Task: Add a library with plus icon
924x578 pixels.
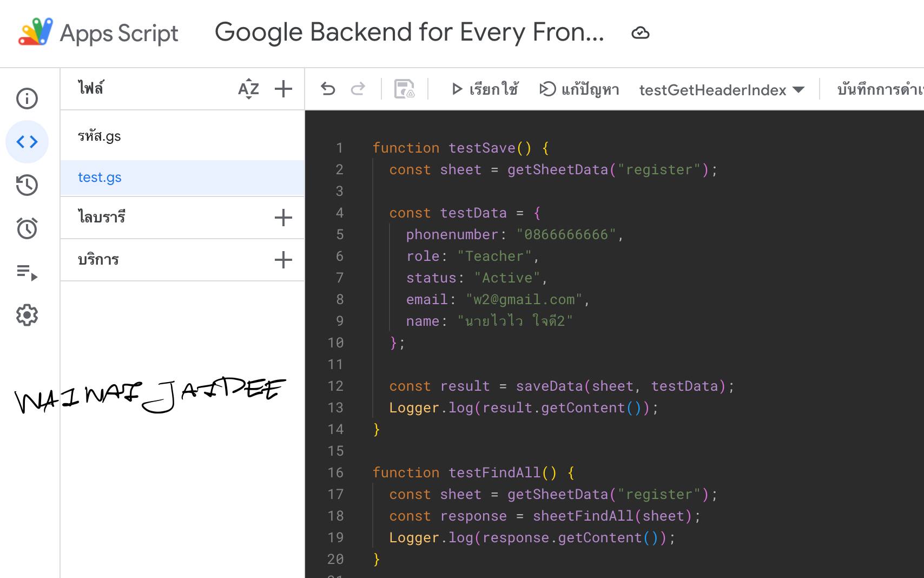Action: (283, 218)
